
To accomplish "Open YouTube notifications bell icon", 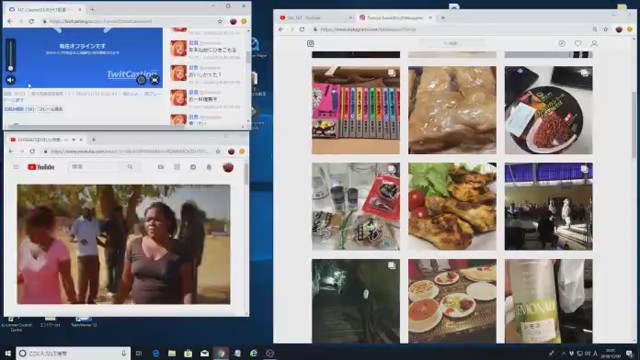I will point(209,167).
